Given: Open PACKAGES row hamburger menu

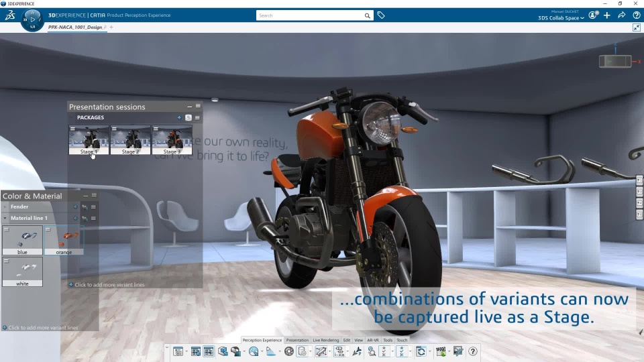Looking at the screenshot, I should 197,118.
